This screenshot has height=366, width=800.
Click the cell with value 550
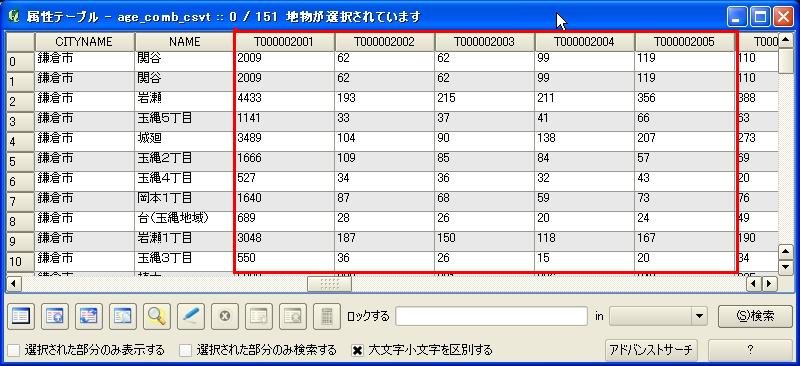[x=284, y=260]
